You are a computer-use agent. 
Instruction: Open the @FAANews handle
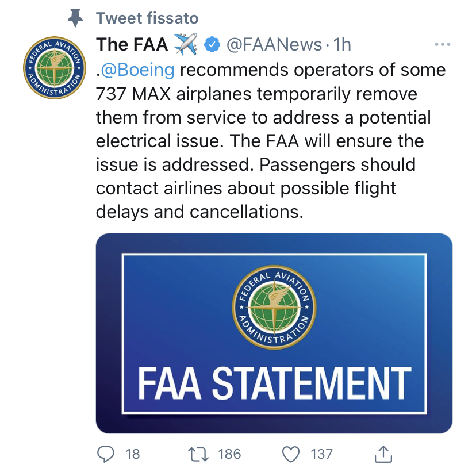click(274, 45)
